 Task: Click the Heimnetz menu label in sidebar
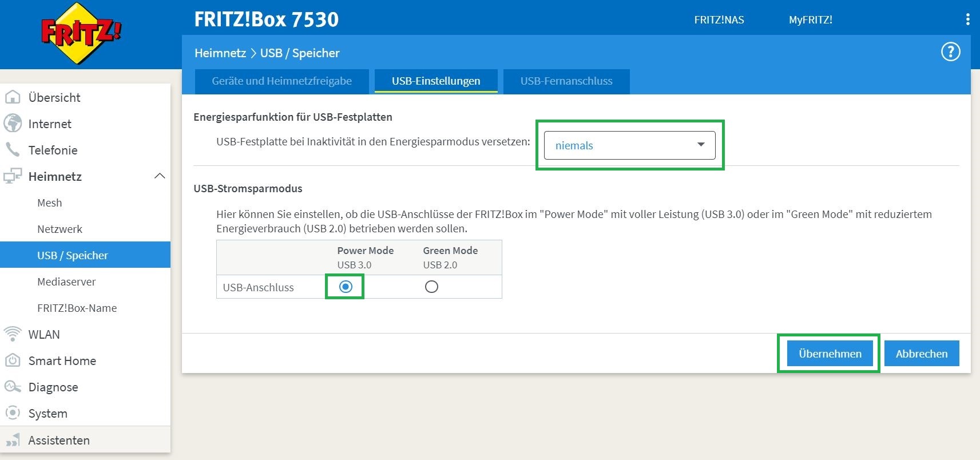(55, 176)
